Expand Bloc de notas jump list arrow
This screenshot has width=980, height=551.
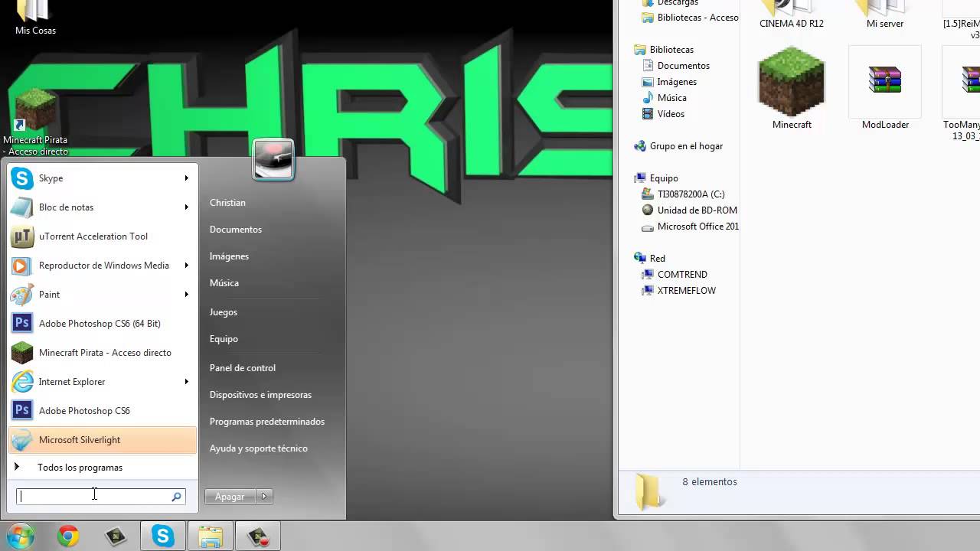[186, 207]
